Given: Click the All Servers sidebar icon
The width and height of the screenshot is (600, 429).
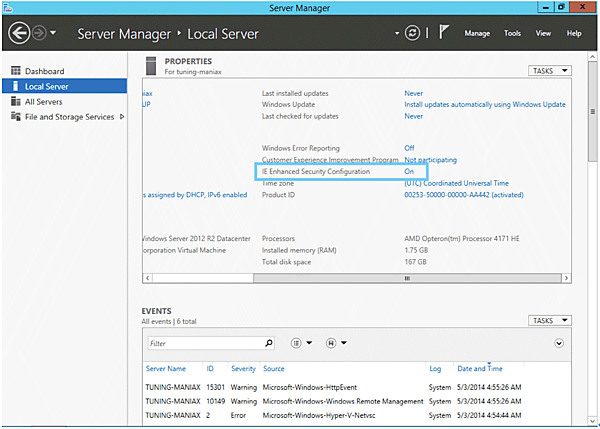Looking at the screenshot, I should [16, 101].
